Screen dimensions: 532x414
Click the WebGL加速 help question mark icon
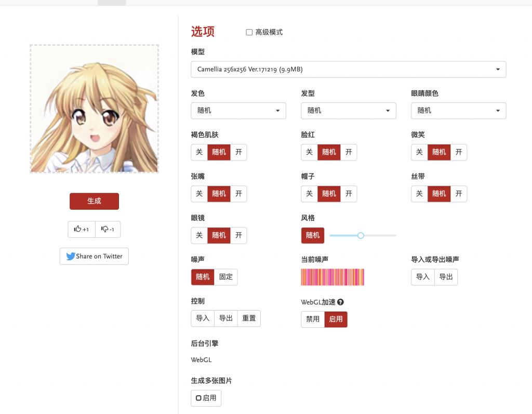pyautogui.click(x=341, y=302)
